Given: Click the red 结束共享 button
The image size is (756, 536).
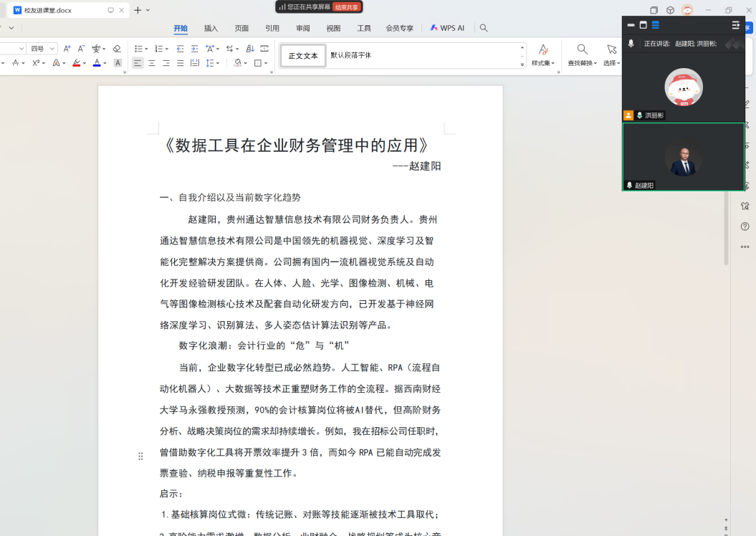Looking at the screenshot, I should 348,6.
